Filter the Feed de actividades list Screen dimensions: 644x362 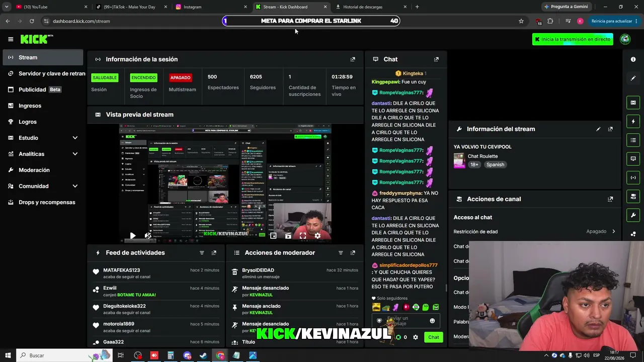[x=202, y=253]
